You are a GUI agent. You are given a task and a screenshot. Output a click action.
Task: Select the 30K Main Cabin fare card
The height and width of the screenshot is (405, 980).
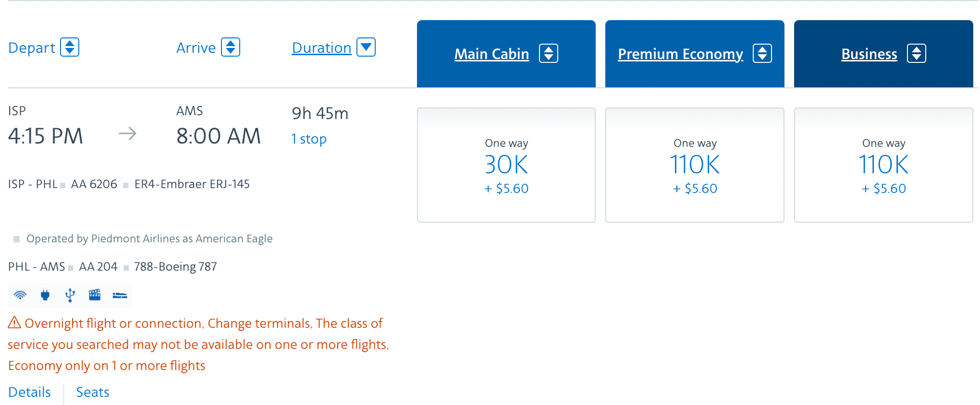click(506, 165)
